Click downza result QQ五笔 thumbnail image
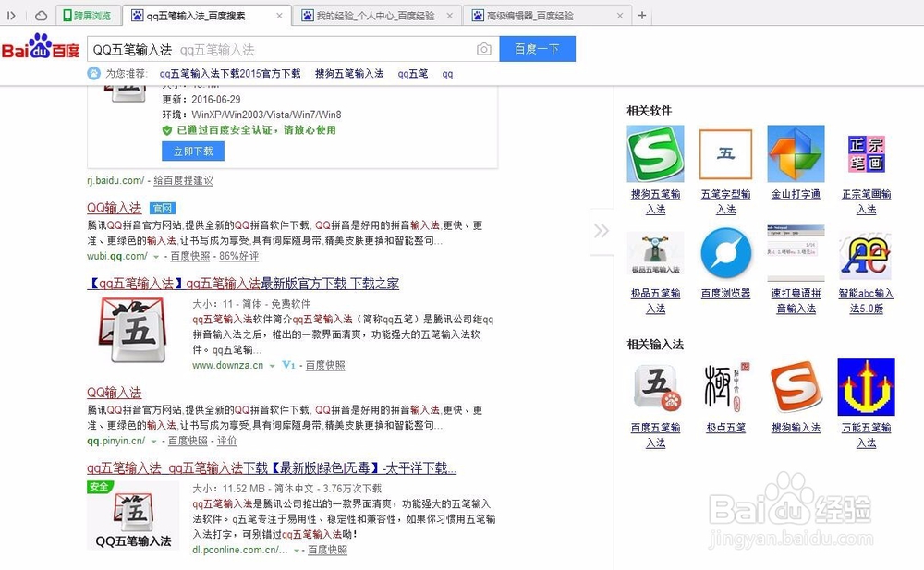Viewport: 924px width, 570px height. (x=133, y=330)
